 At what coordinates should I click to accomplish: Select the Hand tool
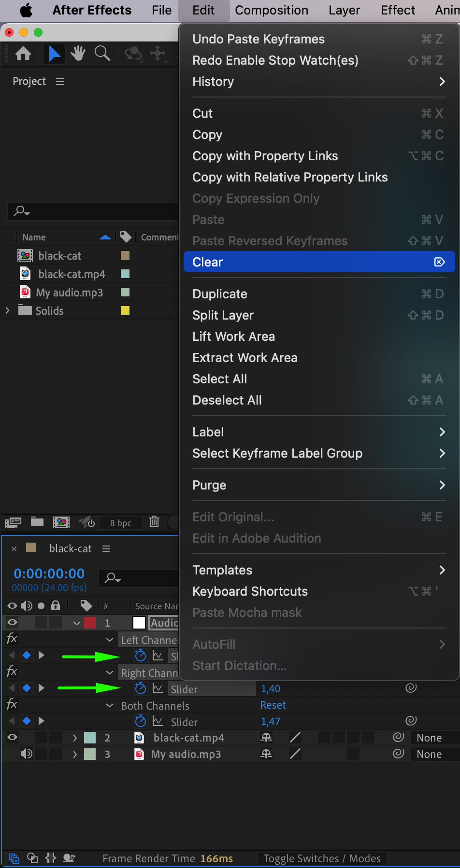point(78,54)
